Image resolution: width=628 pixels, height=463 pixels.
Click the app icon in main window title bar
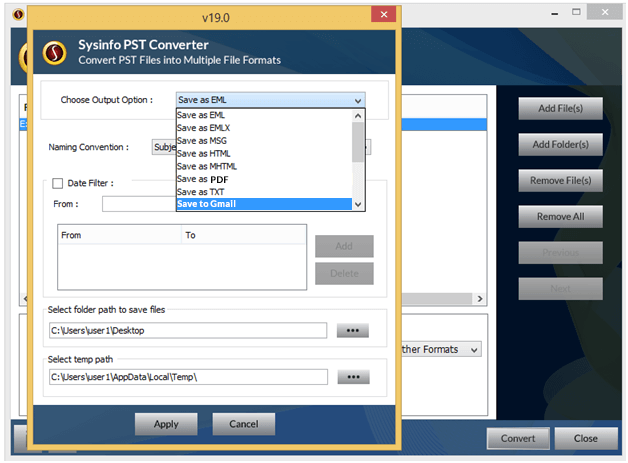click(x=18, y=15)
